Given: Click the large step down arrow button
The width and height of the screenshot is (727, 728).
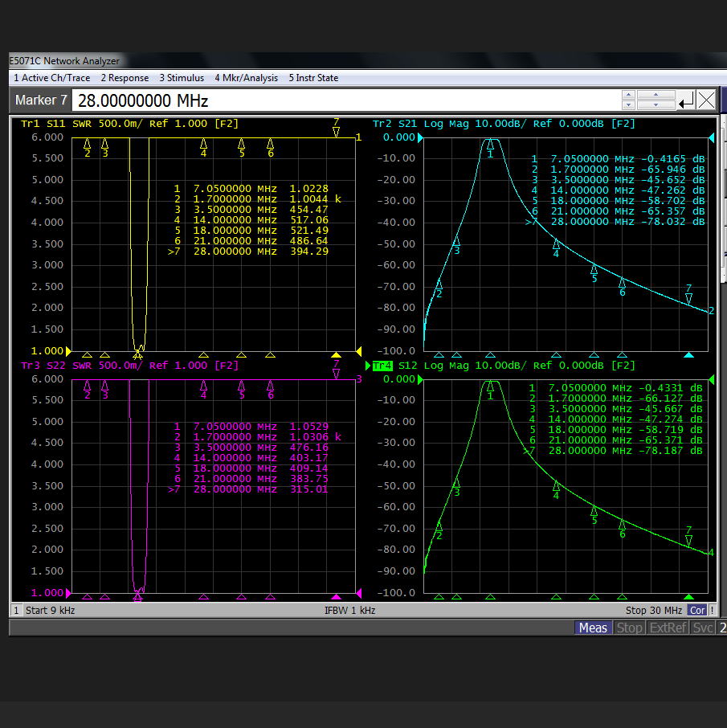Looking at the screenshot, I should click(656, 105).
